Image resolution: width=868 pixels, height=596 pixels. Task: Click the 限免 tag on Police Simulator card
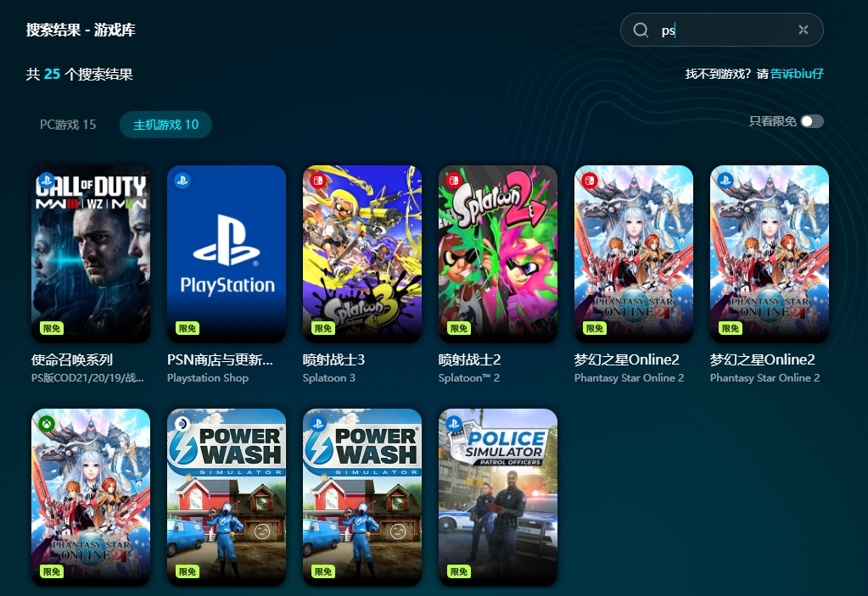tap(459, 572)
